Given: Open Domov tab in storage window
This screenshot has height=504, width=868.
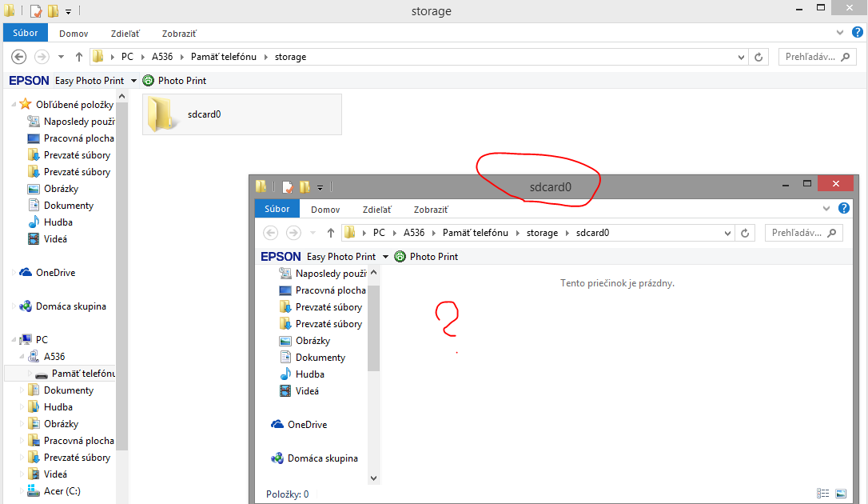Looking at the screenshot, I should coord(74,34).
